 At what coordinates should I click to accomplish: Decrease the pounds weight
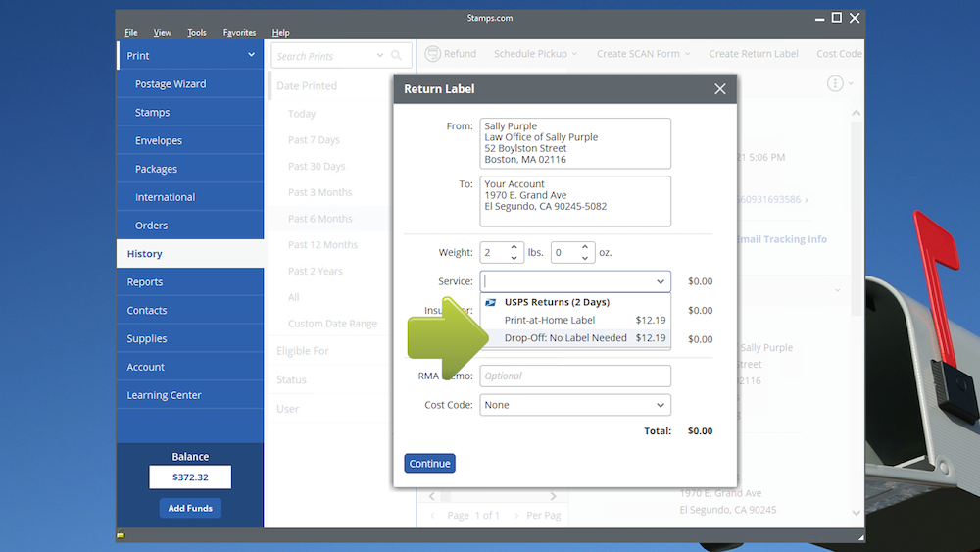(514, 258)
